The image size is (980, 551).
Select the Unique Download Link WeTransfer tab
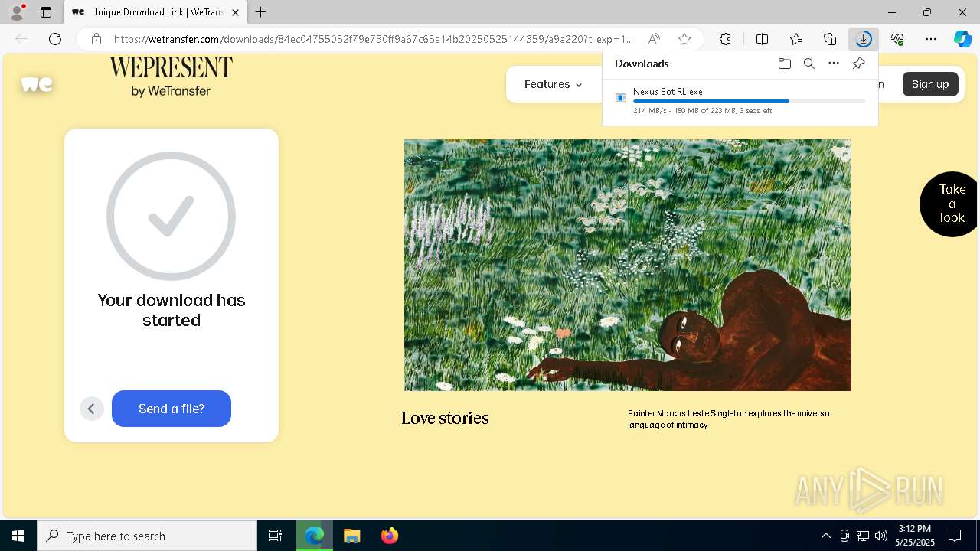[155, 12]
